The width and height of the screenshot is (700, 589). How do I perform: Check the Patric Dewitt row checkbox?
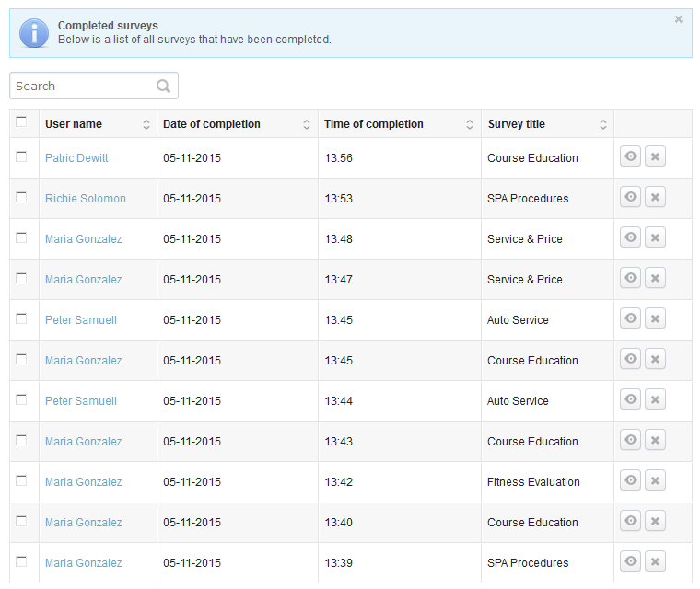(21, 156)
